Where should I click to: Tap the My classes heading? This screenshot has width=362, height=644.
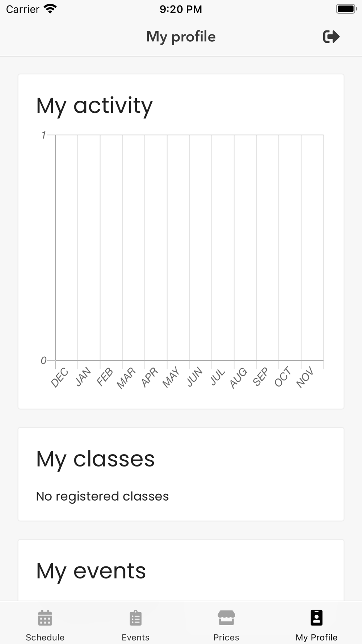pos(96,459)
